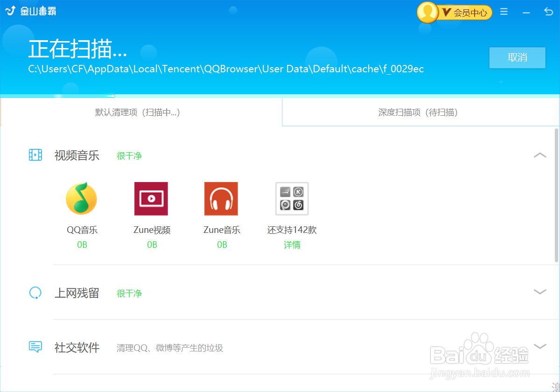
Task: Open the 详情 details link
Action: click(x=292, y=245)
